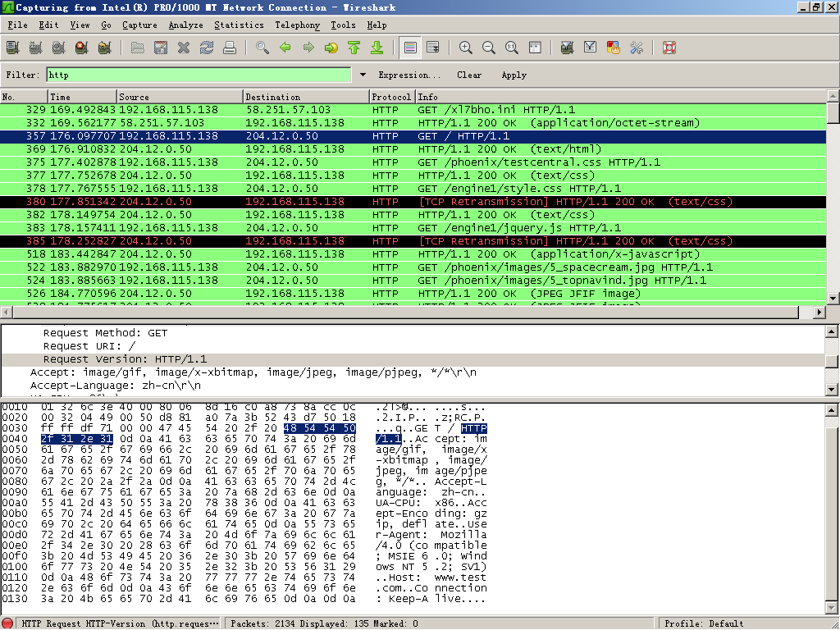Toggle auto scroll in live capture
The height and width of the screenshot is (630, 840).
coord(433,48)
